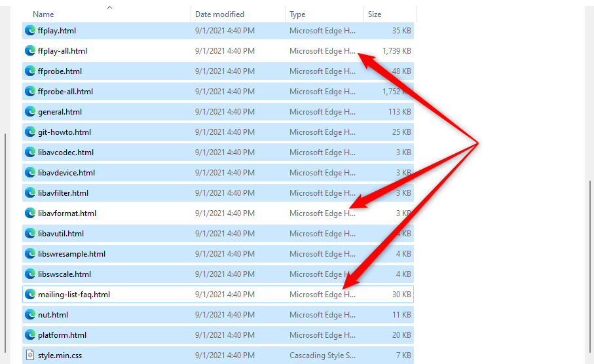Sort files by Date modified column
The height and width of the screenshot is (364, 594).
(x=219, y=14)
